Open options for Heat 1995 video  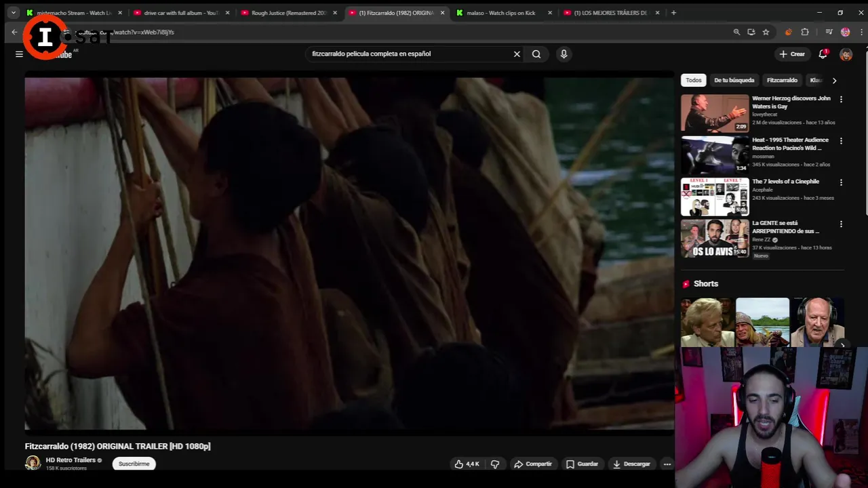coord(841,141)
